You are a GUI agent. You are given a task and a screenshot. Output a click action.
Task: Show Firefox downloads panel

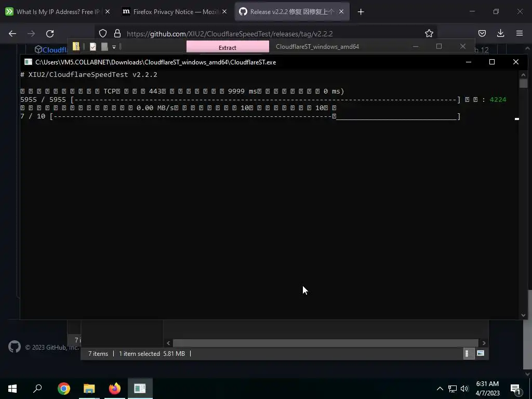(500, 33)
